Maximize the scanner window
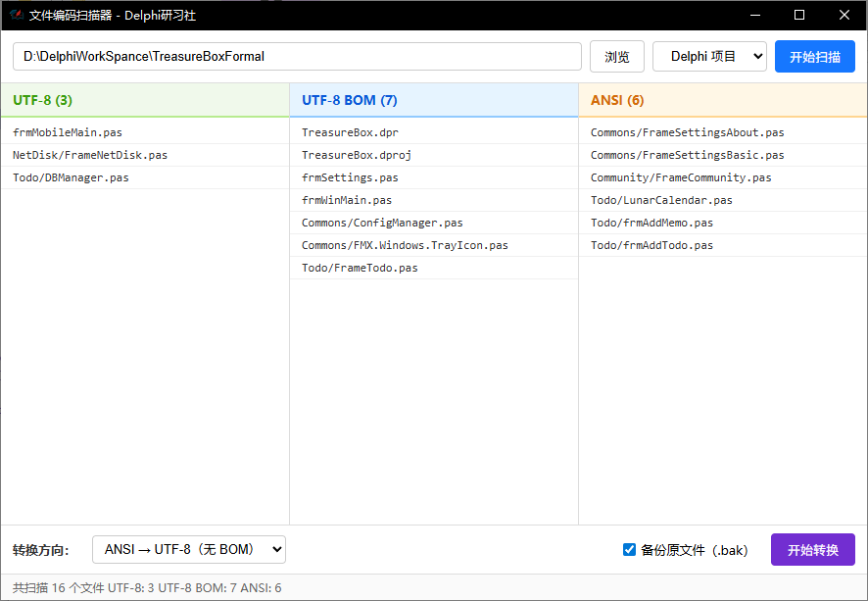 [799, 15]
